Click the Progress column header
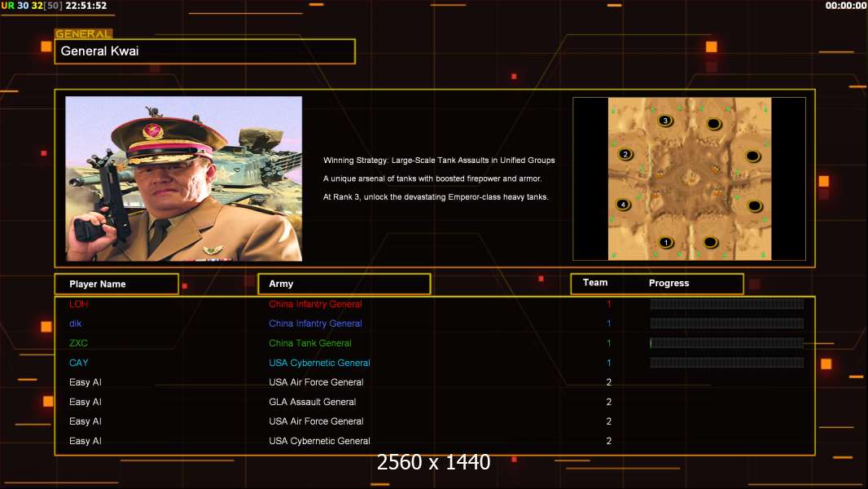Screen dimensions: 868x489 tap(669, 283)
